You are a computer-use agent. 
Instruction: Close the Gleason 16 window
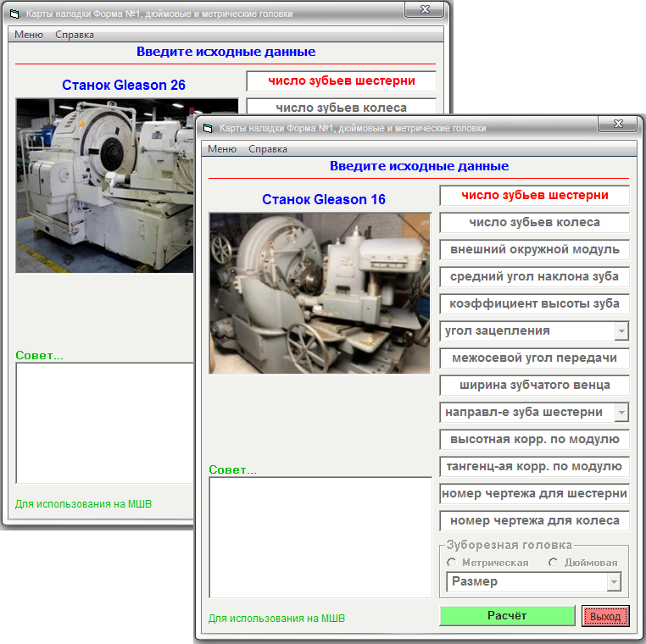click(x=617, y=124)
